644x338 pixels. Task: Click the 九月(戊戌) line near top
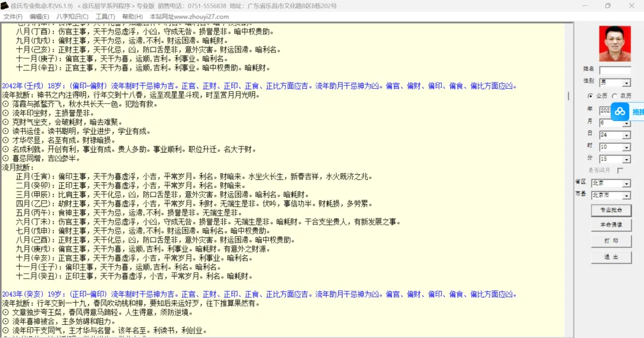coord(122,41)
